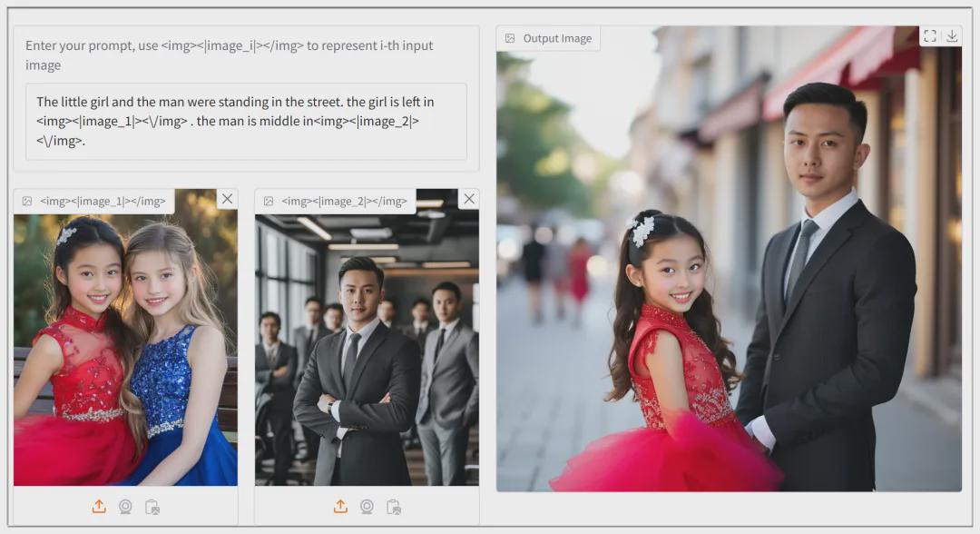Click the image_1 panel label text
This screenshot has width=980, height=534.
tap(103, 202)
